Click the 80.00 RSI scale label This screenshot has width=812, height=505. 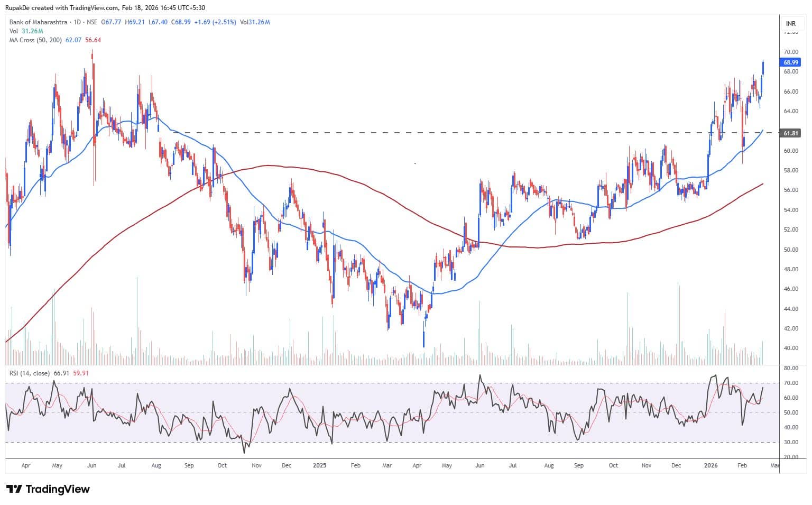tap(791, 368)
